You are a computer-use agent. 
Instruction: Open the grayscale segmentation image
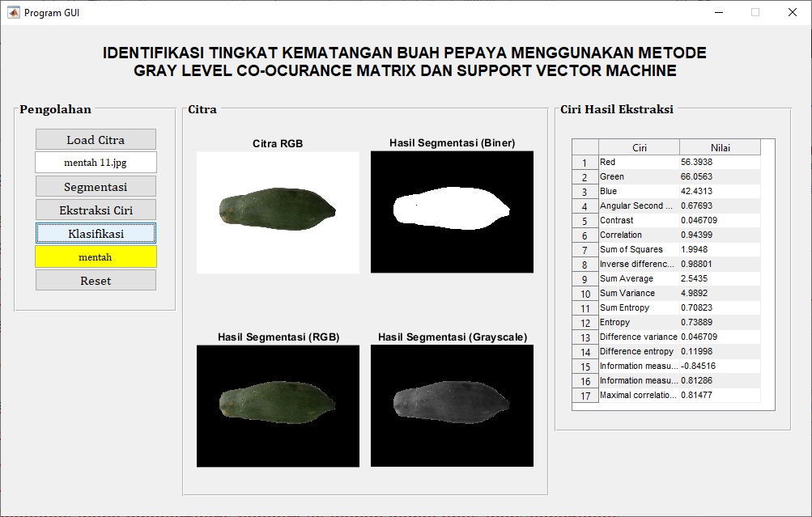[452, 405]
